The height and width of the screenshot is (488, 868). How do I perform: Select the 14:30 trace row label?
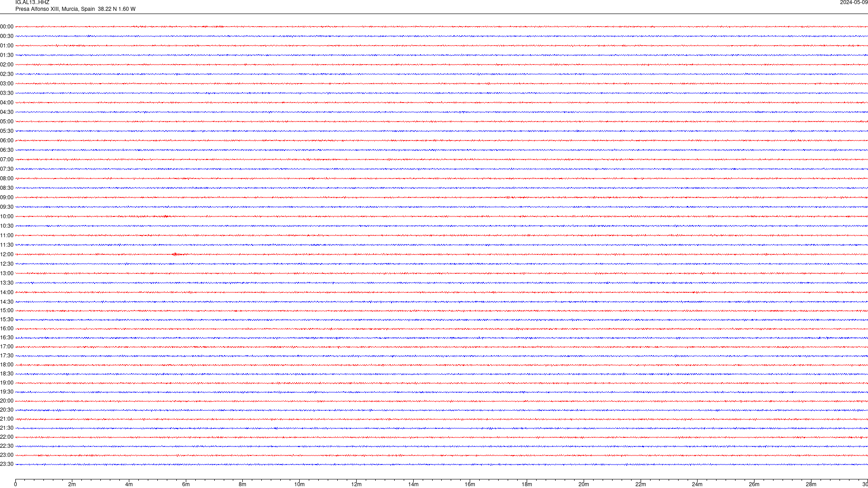(7, 302)
